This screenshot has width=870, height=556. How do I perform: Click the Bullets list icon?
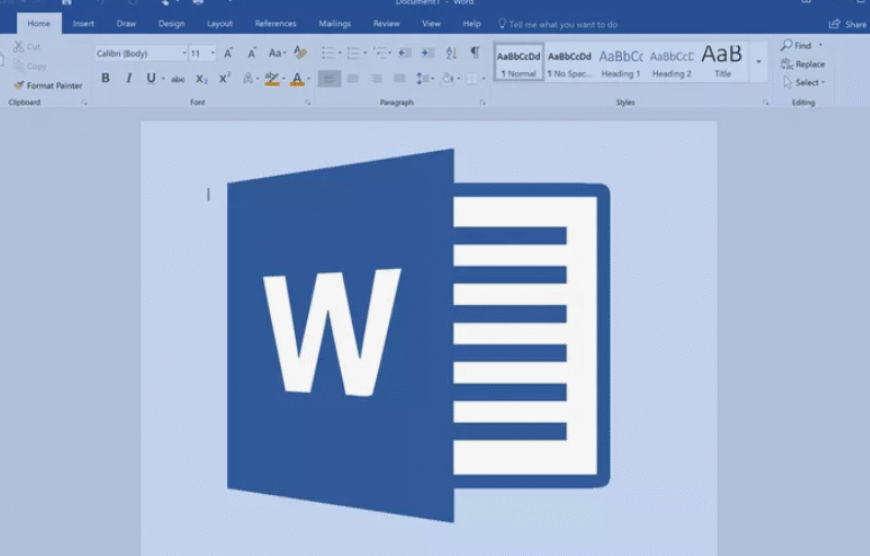(328, 53)
